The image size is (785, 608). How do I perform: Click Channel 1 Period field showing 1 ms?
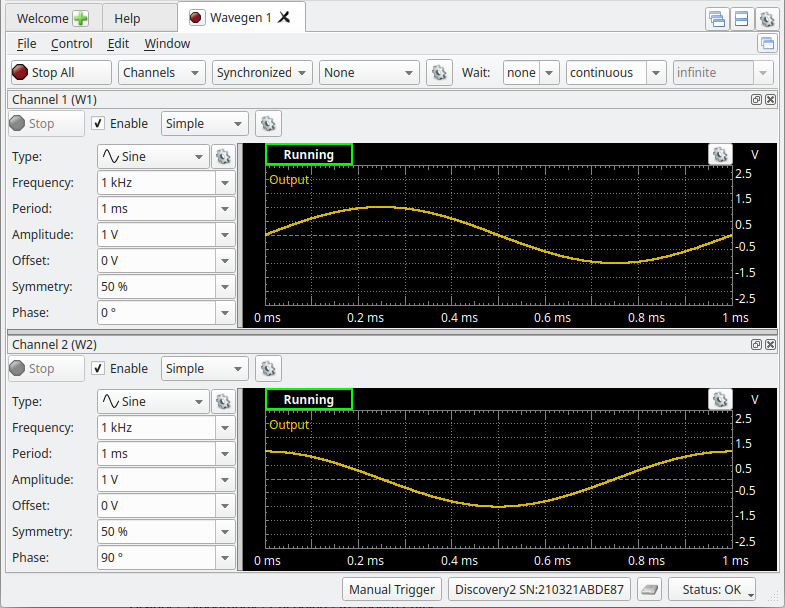click(157, 209)
